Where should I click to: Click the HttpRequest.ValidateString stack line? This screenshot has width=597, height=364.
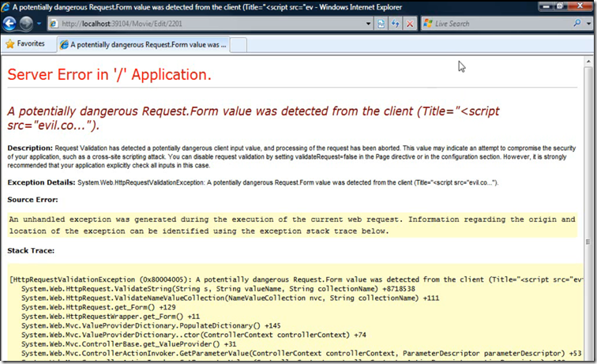(x=218, y=289)
